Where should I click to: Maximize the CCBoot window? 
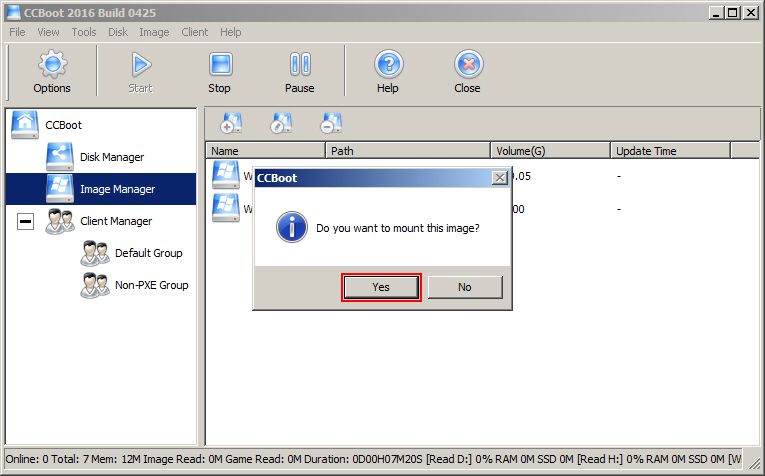click(733, 13)
